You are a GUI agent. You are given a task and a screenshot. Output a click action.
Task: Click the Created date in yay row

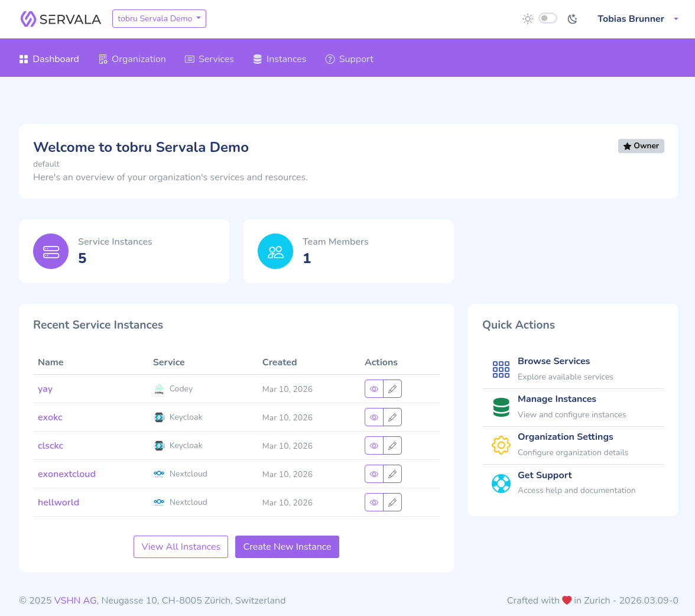point(287,389)
